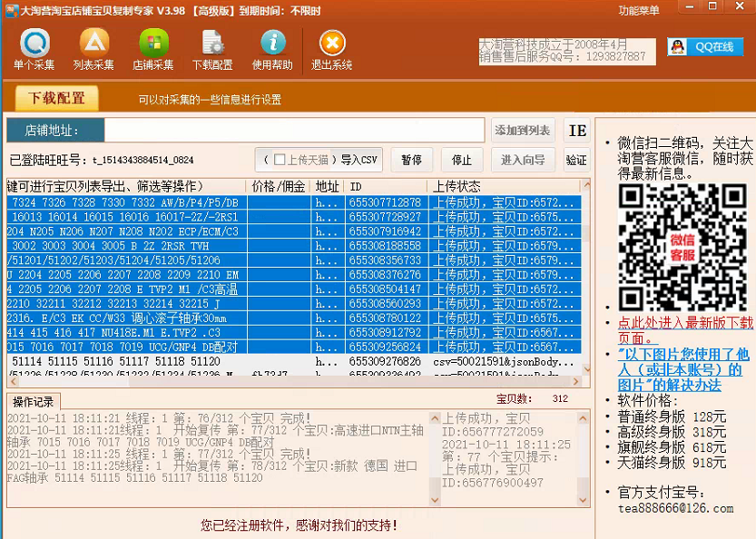Open the 以下图片您使用了他人 solution link
This screenshot has height=539, width=756.
pos(683,369)
